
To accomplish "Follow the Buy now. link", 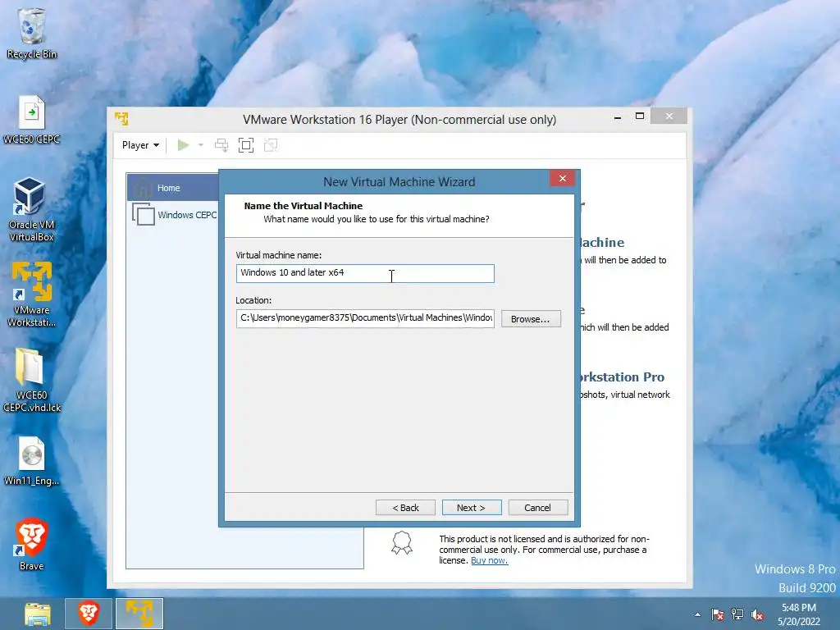I will (x=489, y=560).
